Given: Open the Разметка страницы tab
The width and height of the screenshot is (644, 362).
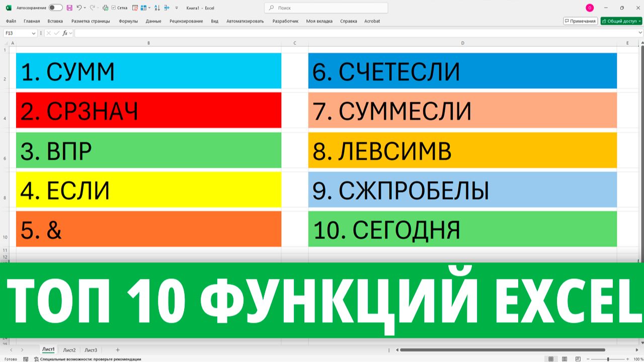Looking at the screenshot, I should (91, 21).
